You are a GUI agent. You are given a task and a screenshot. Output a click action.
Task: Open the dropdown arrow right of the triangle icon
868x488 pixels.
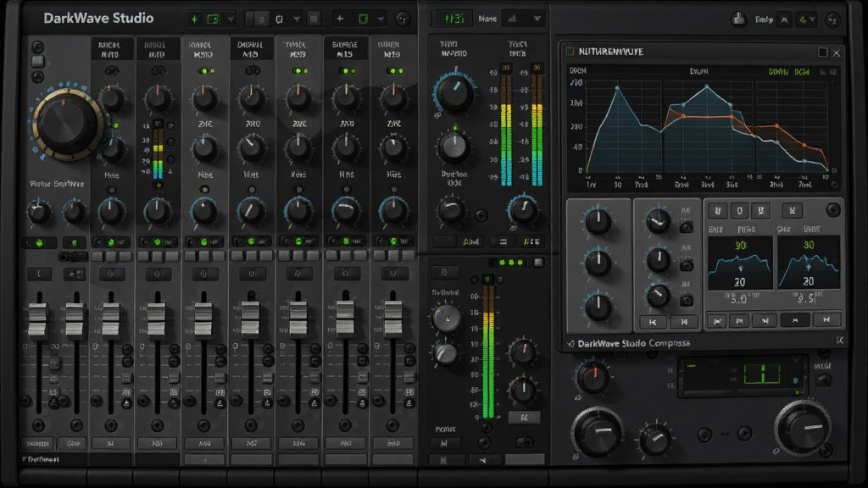tap(537, 19)
